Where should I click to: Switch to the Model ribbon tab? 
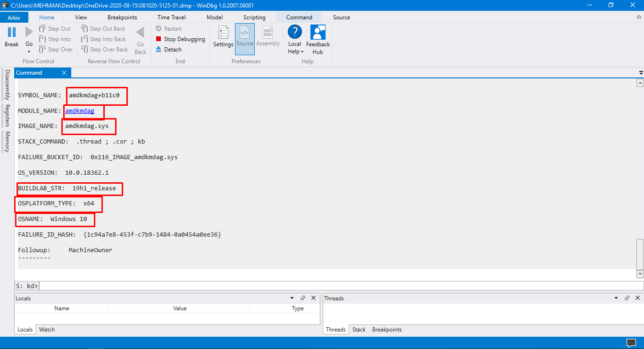tap(215, 17)
